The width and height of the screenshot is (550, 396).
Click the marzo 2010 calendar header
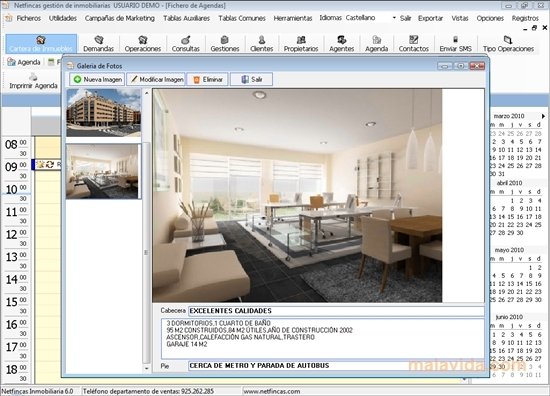point(509,116)
